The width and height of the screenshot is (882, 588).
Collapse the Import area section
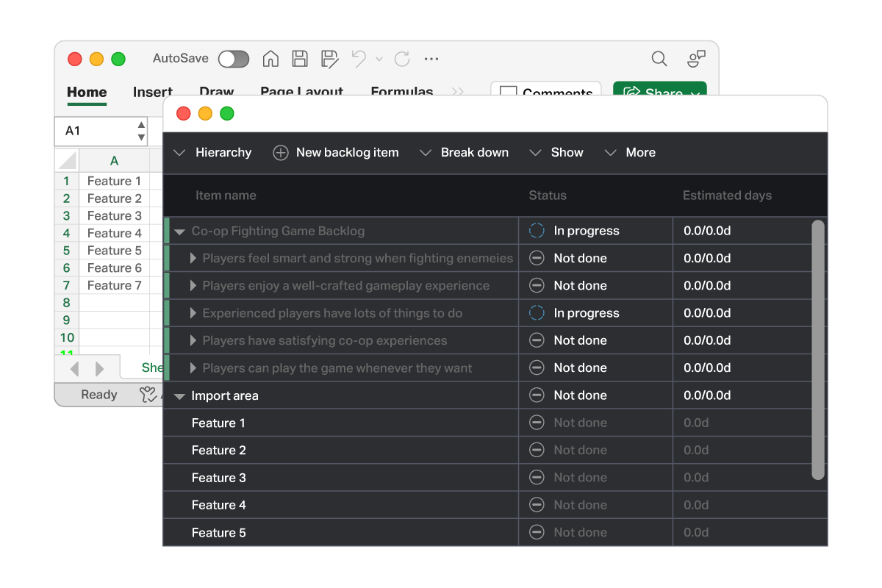coord(180,395)
